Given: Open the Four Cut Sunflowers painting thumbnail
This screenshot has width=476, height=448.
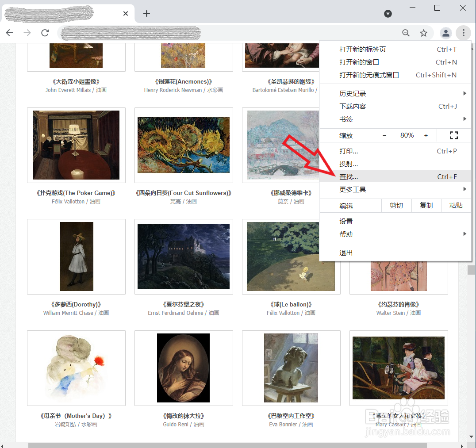Looking at the screenshot, I should pos(184,145).
